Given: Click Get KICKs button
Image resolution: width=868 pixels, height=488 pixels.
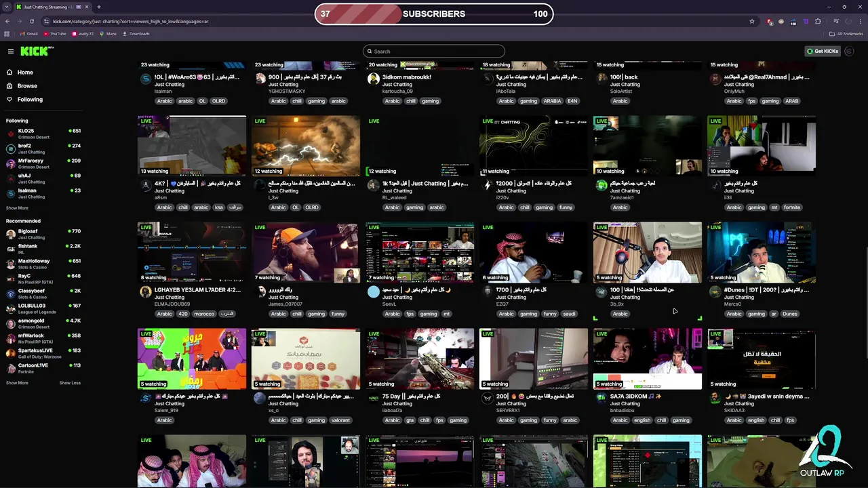Looking at the screenshot, I should (x=823, y=52).
